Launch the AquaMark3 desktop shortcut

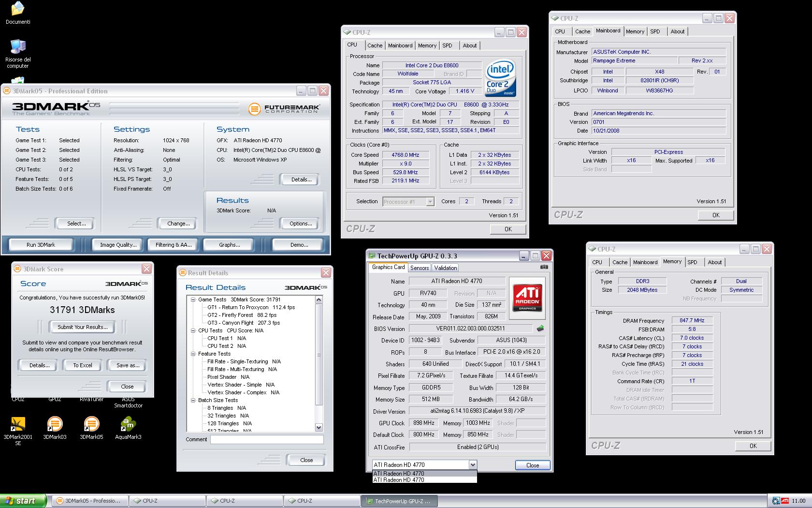128,428
